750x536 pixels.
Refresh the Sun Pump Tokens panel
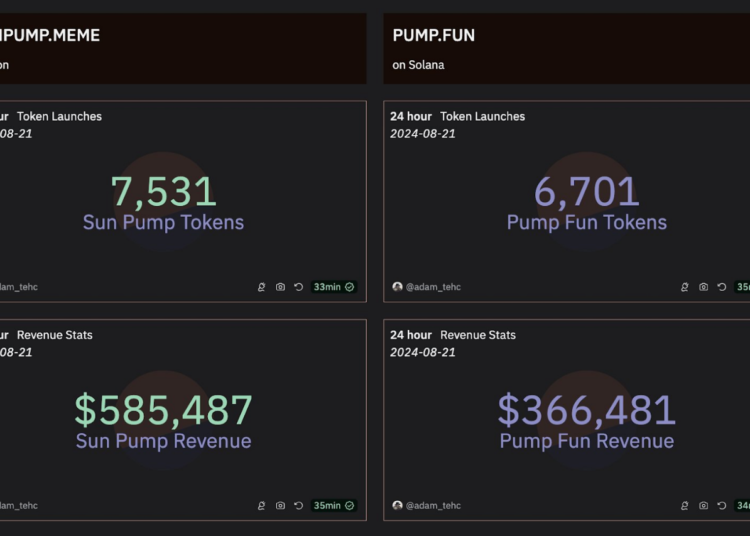point(298,287)
